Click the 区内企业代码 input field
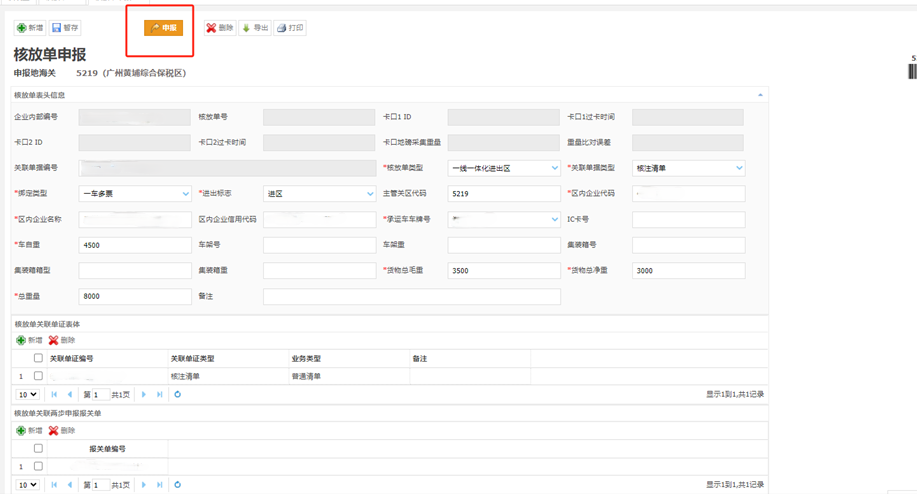This screenshot has height=494, width=917. click(688, 194)
